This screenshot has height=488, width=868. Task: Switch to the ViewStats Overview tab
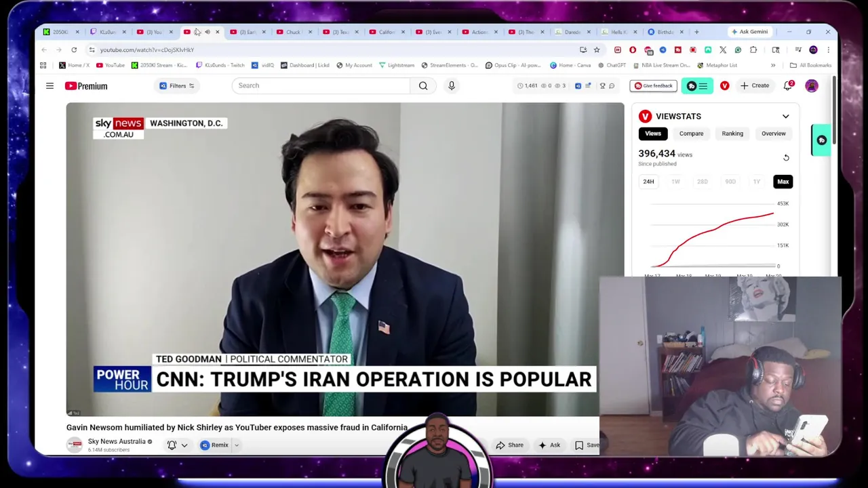[x=774, y=134]
